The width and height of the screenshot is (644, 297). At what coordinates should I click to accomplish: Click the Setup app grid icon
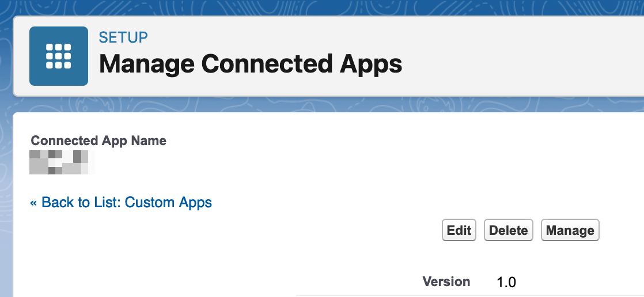pos(58,56)
